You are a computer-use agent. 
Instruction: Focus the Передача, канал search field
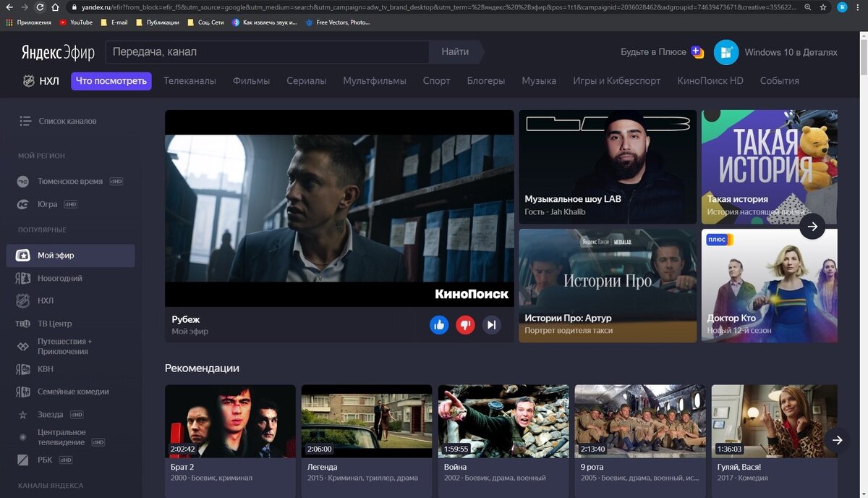click(268, 52)
